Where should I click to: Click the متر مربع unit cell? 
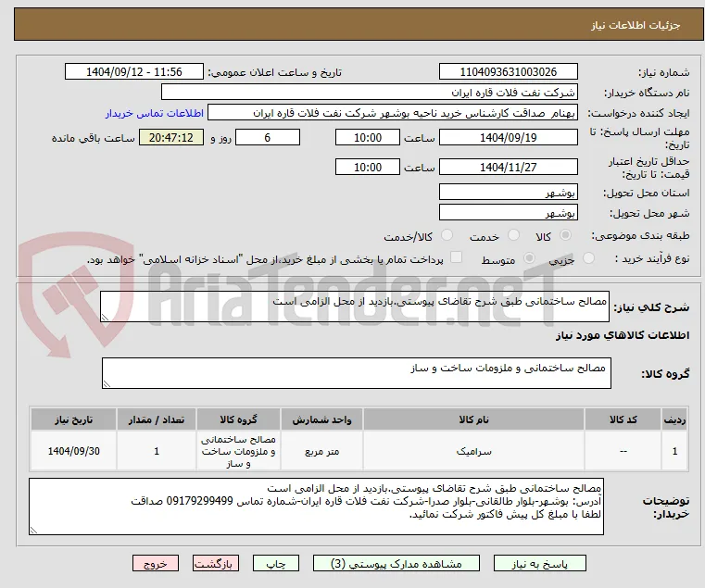click(321, 451)
